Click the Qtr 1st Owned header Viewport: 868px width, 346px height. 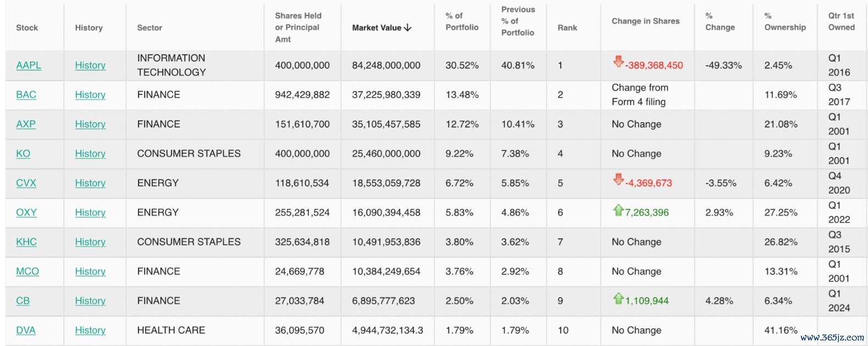[x=842, y=21]
